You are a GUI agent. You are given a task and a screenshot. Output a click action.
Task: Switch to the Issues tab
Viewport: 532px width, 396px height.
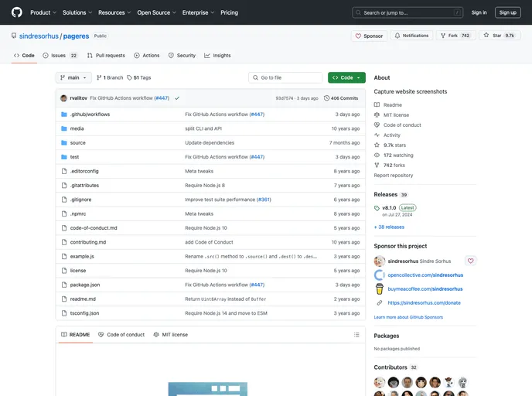click(x=60, y=56)
